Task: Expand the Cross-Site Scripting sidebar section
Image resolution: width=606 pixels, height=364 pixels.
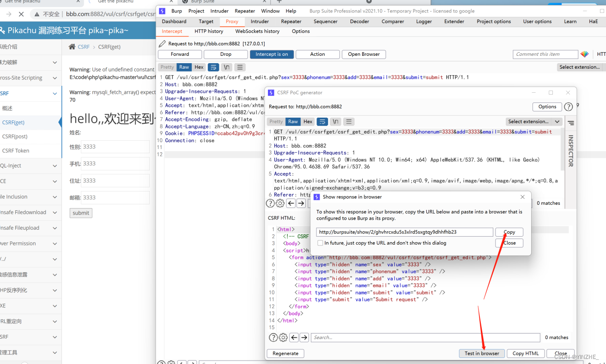Action: click(30, 78)
